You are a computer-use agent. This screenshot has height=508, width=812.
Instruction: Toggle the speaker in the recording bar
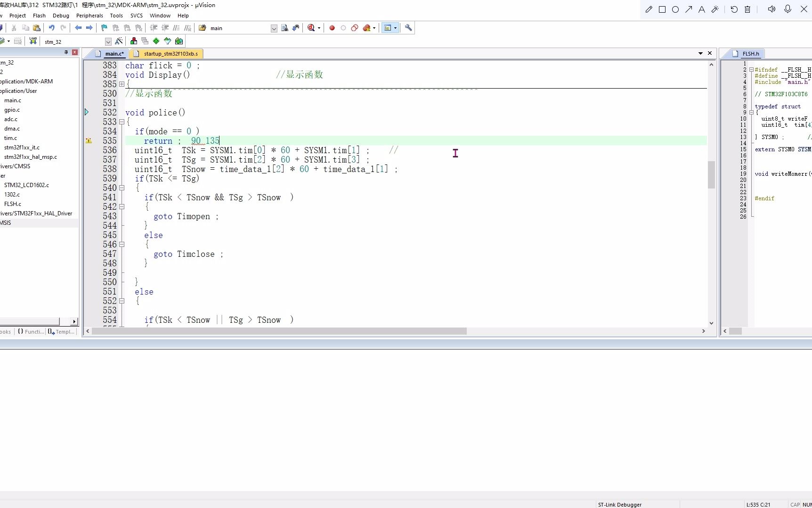[771, 9]
